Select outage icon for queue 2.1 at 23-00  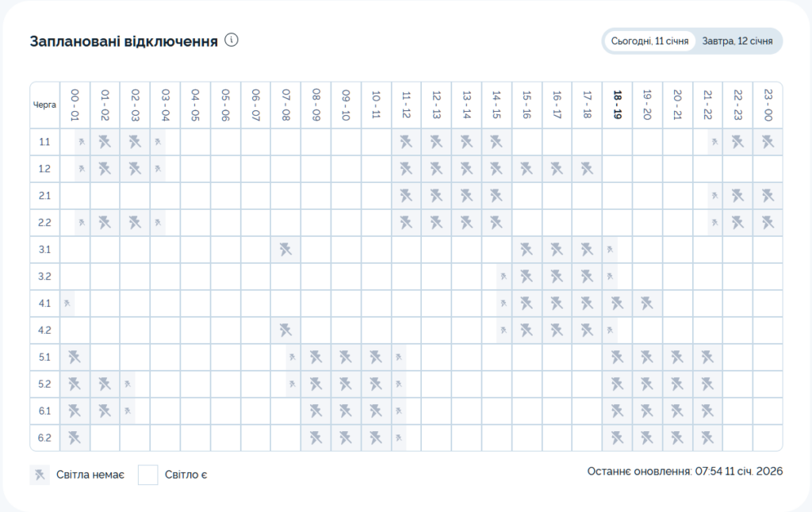point(767,196)
